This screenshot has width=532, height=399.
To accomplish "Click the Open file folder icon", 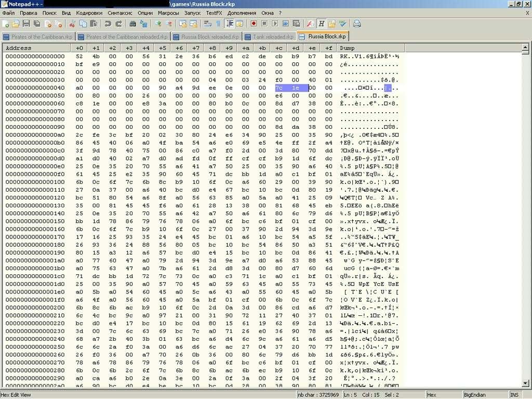I will tap(16, 24).
